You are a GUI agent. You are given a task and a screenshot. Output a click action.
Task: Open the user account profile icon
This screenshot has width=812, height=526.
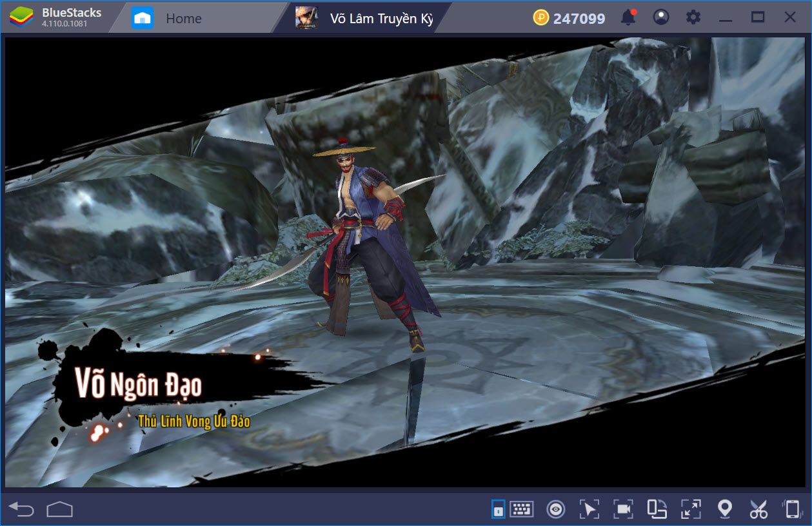pyautogui.click(x=661, y=17)
